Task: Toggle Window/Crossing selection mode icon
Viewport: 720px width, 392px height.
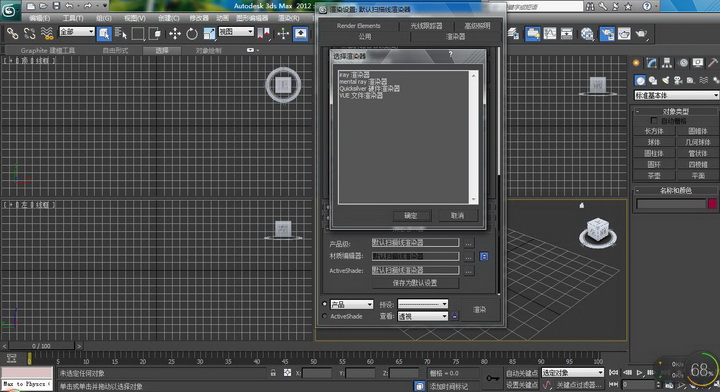Action: [155, 34]
